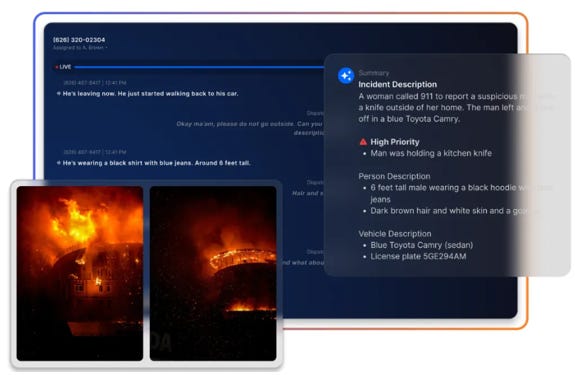Click the red LIVE indicator dot
The image size is (575, 375).
pyautogui.click(x=56, y=67)
